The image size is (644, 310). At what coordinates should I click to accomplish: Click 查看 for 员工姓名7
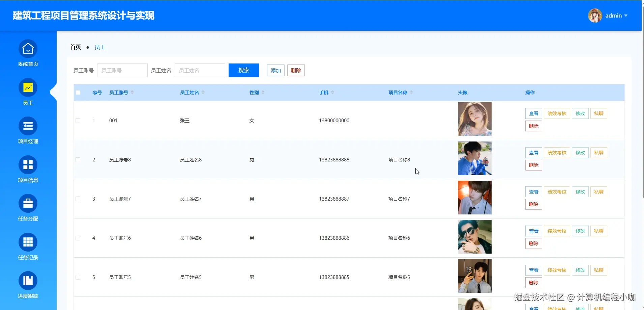click(x=534, y=192)
